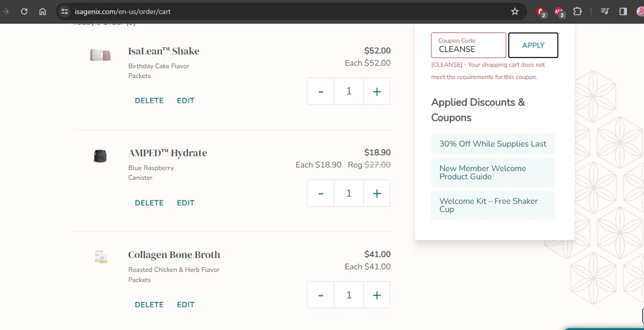Select Welcome Kit – Free Shaker Cup tag
This screenshot has width=644, height=330.
coord(492,205)
